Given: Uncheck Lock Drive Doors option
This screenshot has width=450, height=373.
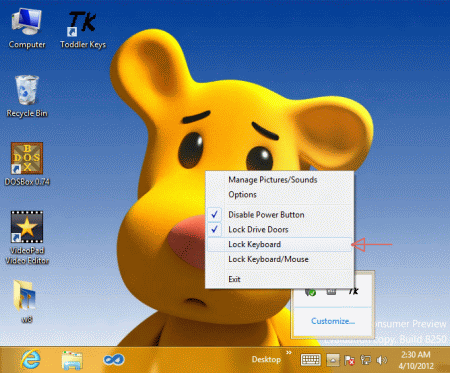Looking at the screenshot, I should (279, 229).
